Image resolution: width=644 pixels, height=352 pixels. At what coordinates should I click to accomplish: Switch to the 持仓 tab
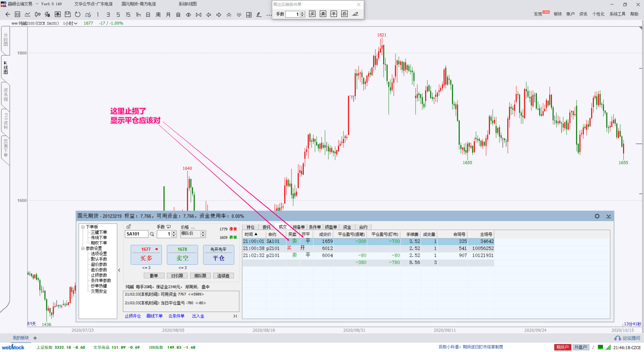(250, 227)
